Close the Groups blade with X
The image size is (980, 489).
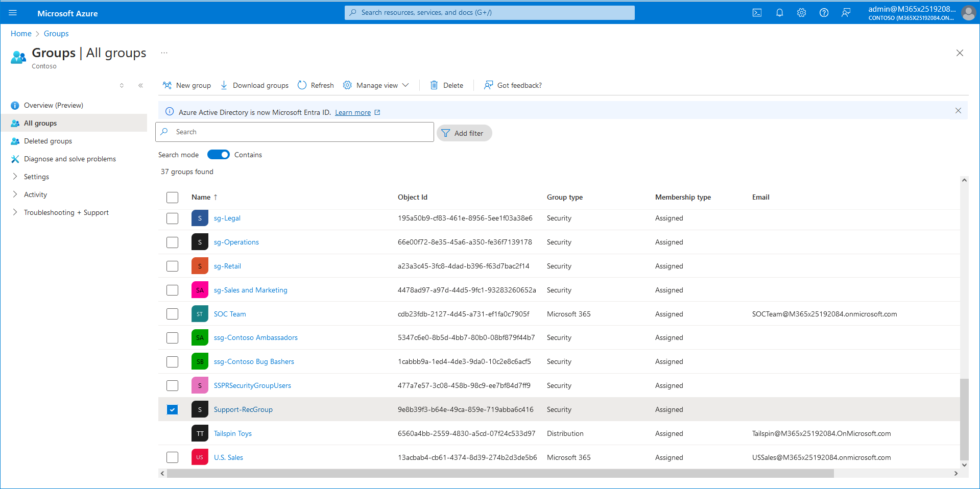960,53
